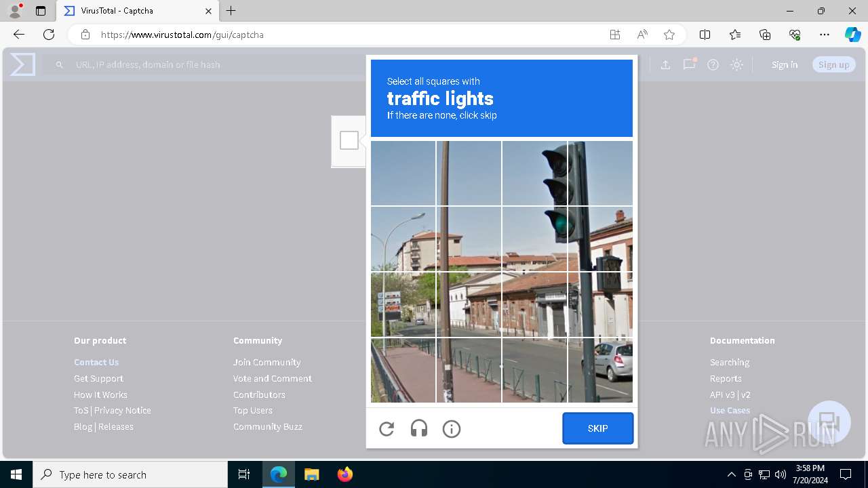Open browser Collections

tap(765, 35)
